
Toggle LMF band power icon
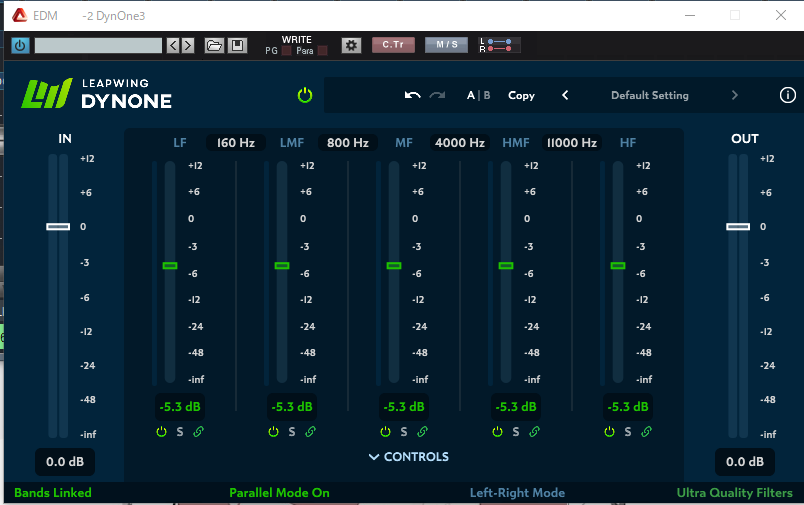pyautogui.click(x=273, y=432)
